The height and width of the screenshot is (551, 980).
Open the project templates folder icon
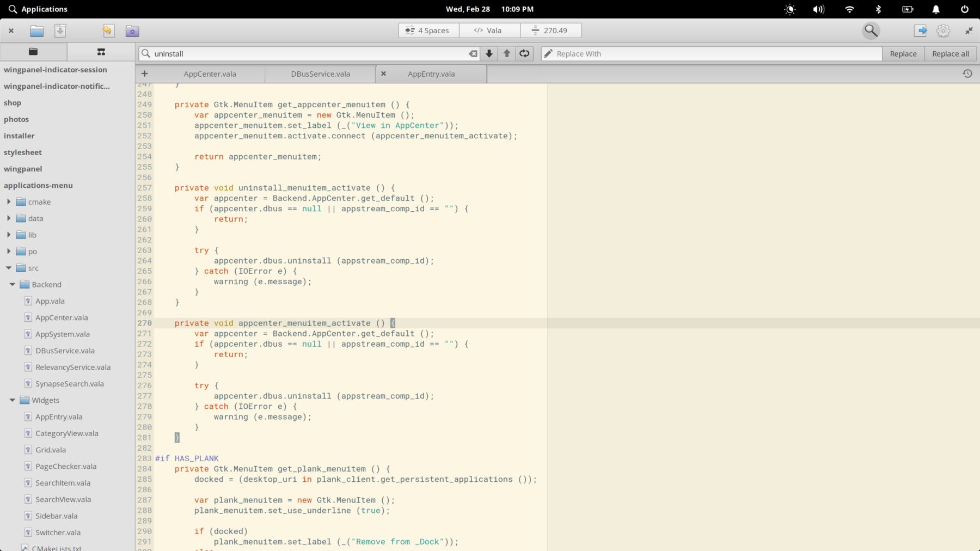coord(132,31)
